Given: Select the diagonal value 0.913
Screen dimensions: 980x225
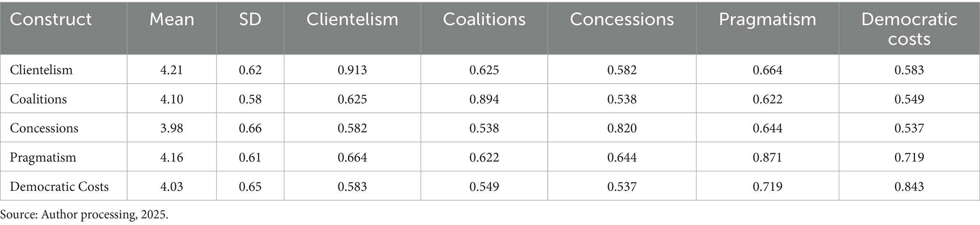Looking at the screenshot, I should coord(352,70).
